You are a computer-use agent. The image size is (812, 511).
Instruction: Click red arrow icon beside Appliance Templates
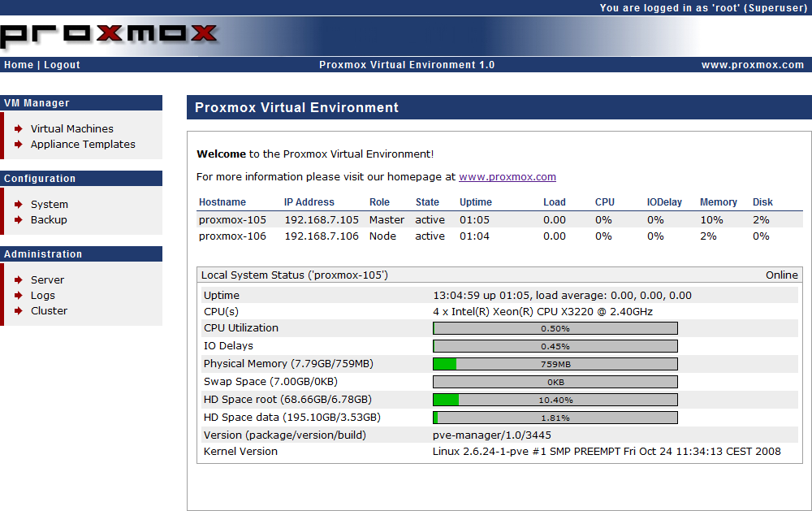(19, 144)
